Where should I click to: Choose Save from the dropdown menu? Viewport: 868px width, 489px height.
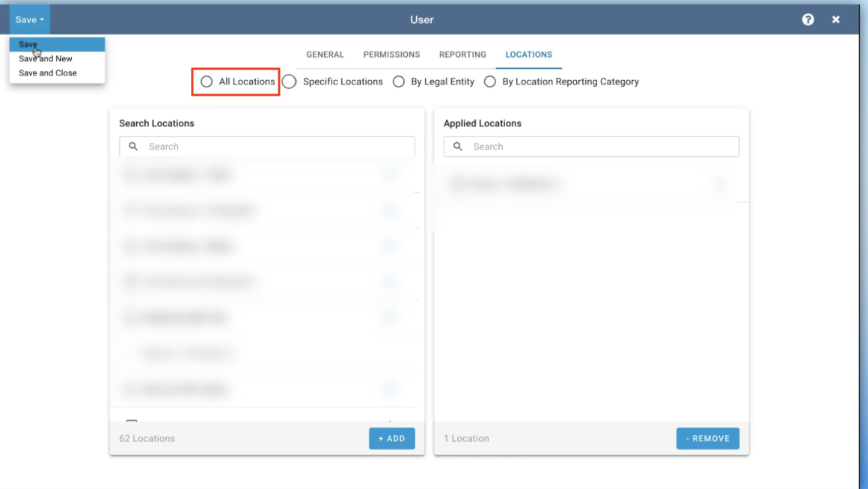[28, 45]
